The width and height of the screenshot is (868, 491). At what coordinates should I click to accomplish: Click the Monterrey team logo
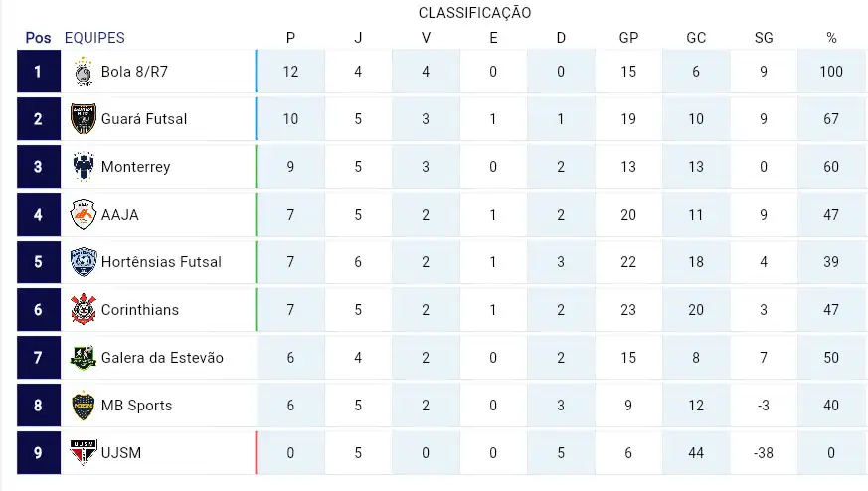tap(84, 167)
